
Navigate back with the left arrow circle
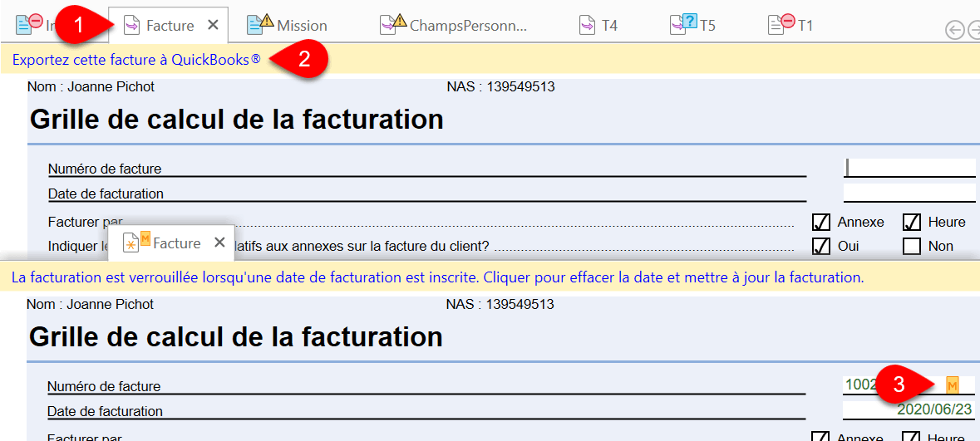pos(954,30)
